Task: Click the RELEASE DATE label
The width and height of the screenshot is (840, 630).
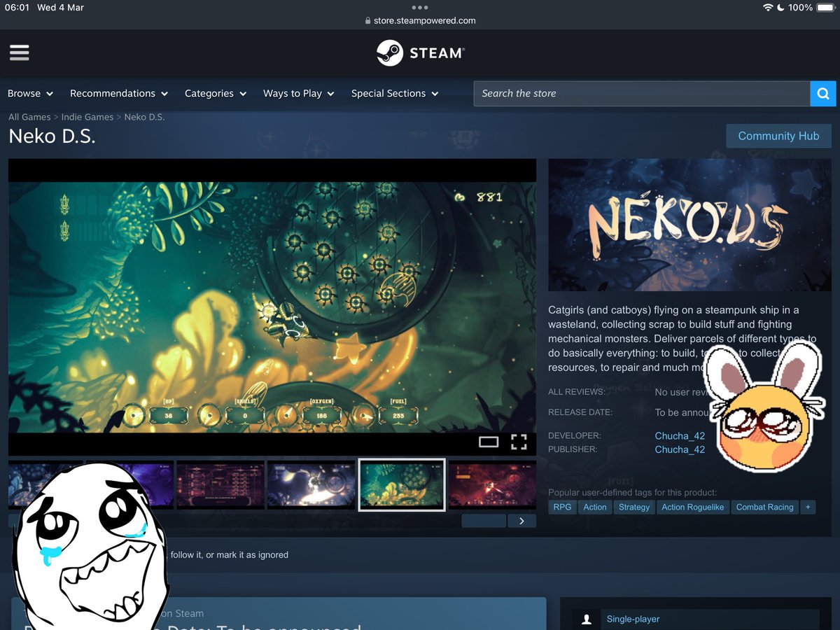Action: [580, 412]
